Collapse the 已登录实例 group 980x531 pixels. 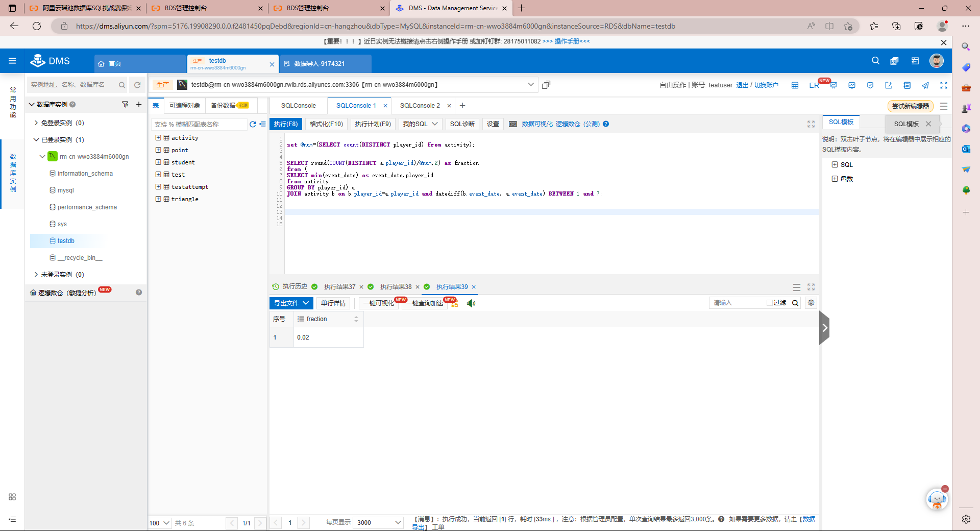[x=36, y=140]
